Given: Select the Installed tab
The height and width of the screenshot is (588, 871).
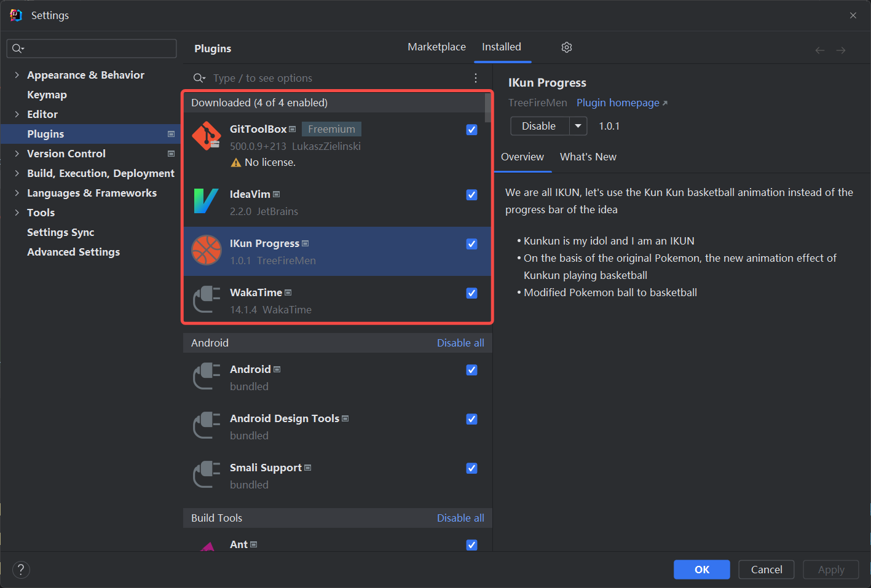Looking at the screenshot, I should [x=502, y=47].
